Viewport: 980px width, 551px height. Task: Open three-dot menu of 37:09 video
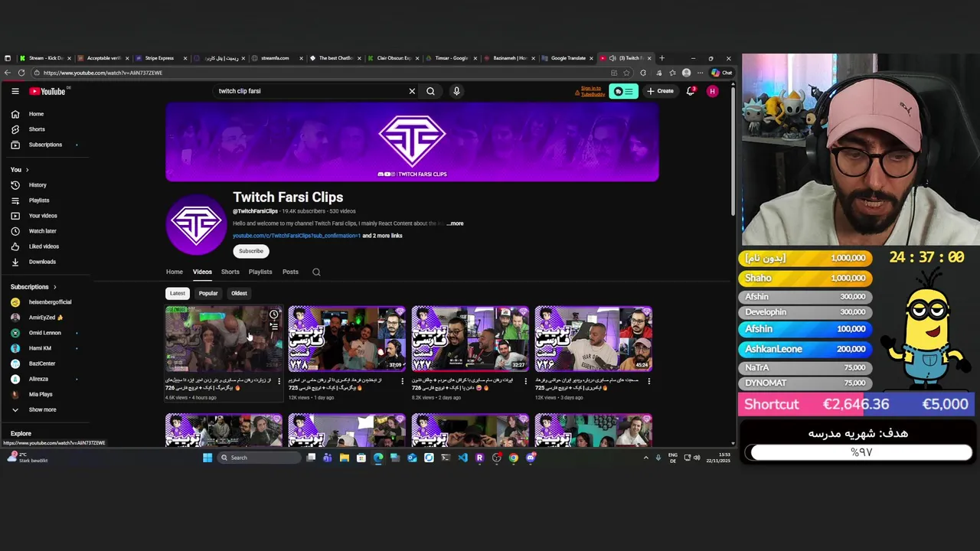[402, 380]
